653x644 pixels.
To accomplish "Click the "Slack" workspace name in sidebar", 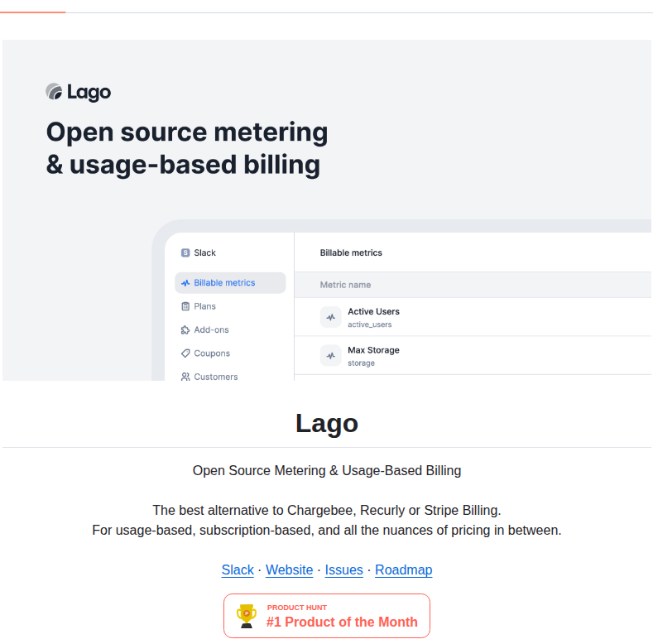I will point(205,252).
